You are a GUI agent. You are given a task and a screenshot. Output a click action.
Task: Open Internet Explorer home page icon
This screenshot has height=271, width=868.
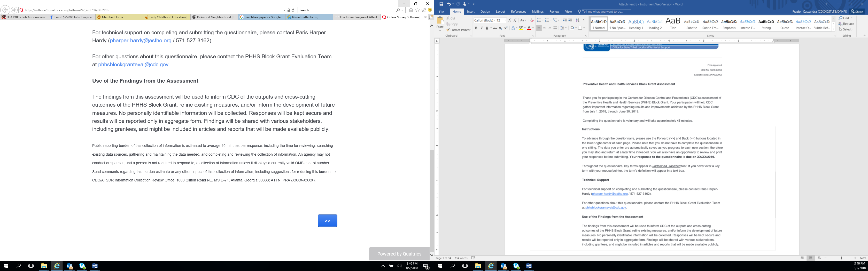tap(411, 10)
